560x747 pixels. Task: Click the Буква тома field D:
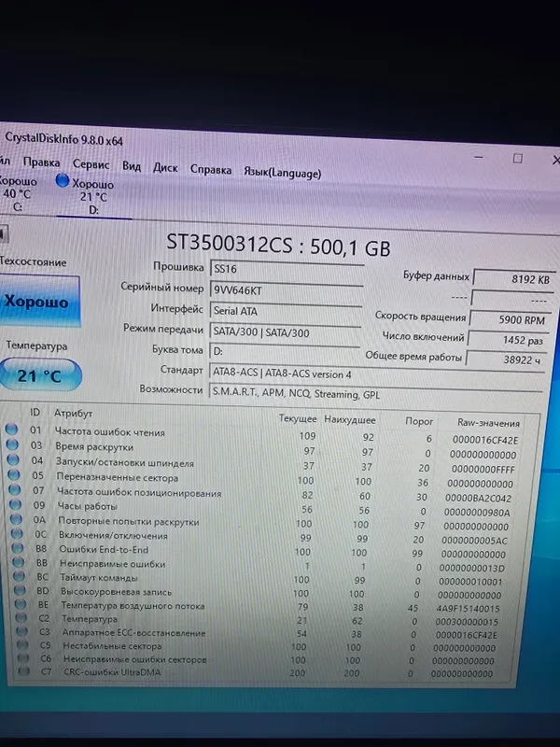pos(285,352)
